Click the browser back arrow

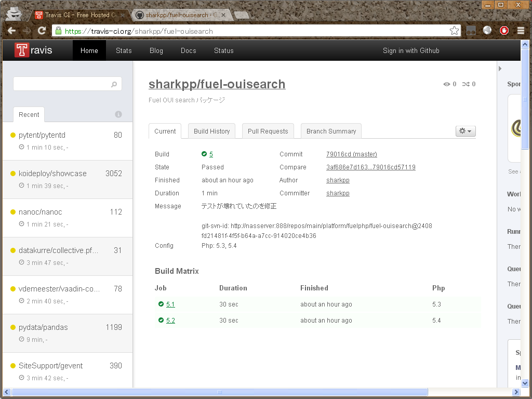[x=11, y=31]
